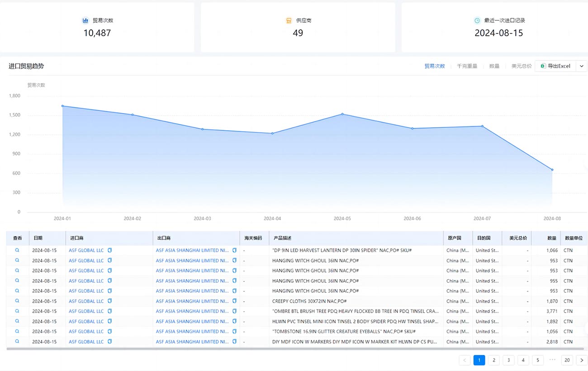Viewport: 588px width, 371px height.
Task: Click the supplier count 49
Action: 298,33
